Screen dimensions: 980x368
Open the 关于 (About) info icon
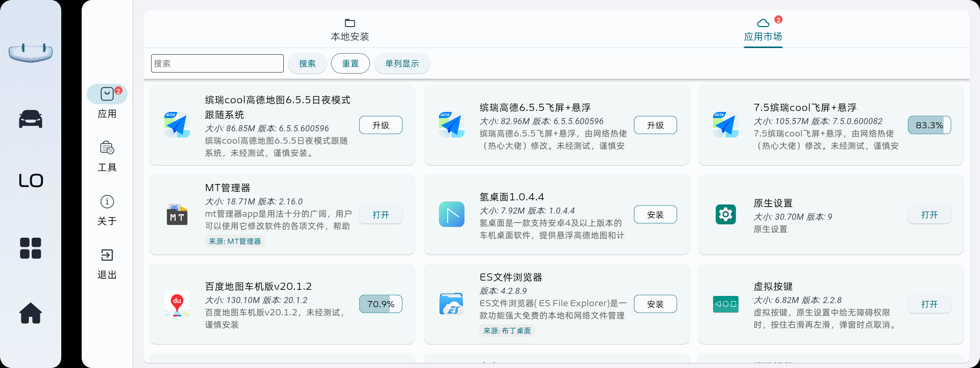coord(107,202)
